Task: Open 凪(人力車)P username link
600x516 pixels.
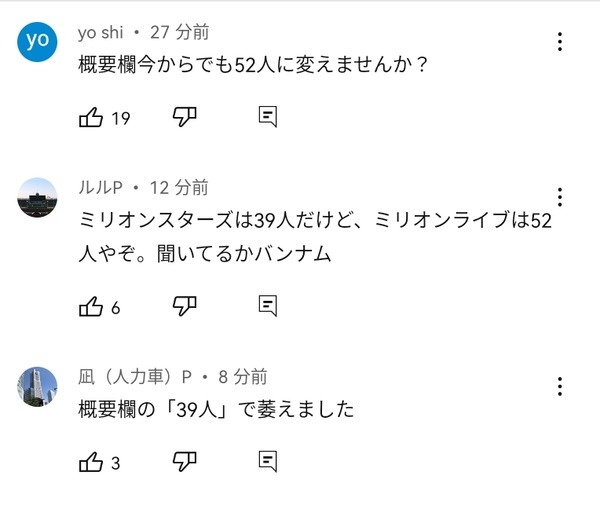Action: pyautogui.click(x=135, y=377)
